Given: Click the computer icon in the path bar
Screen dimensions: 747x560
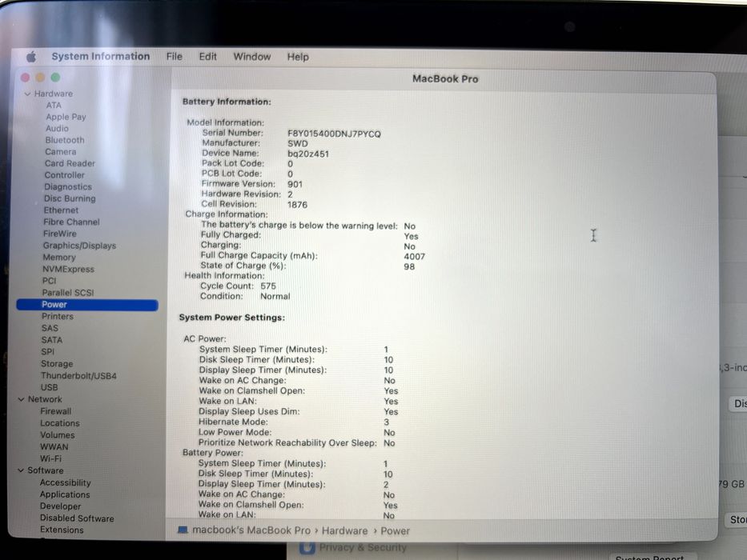Looking at the screenshot, I should 182,530.
